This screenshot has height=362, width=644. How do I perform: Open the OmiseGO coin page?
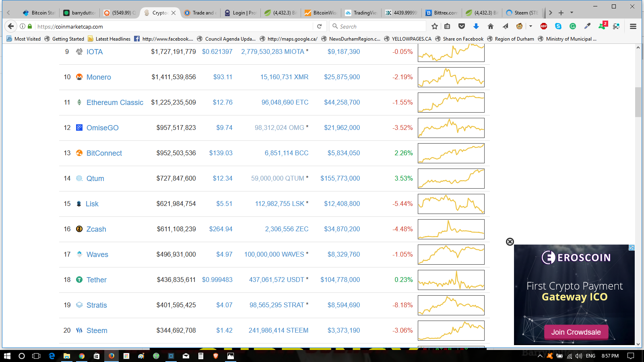(x=102, y=128)
